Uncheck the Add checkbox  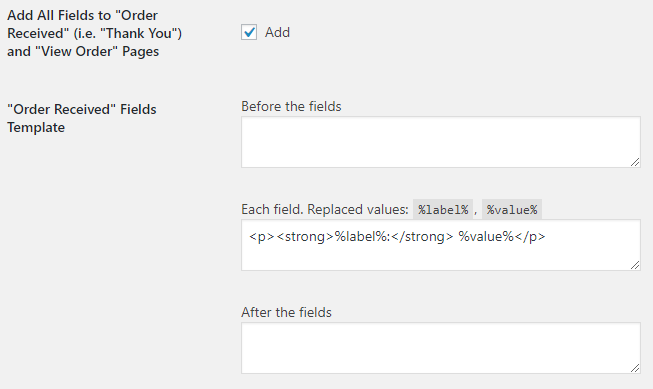(249, 32)
